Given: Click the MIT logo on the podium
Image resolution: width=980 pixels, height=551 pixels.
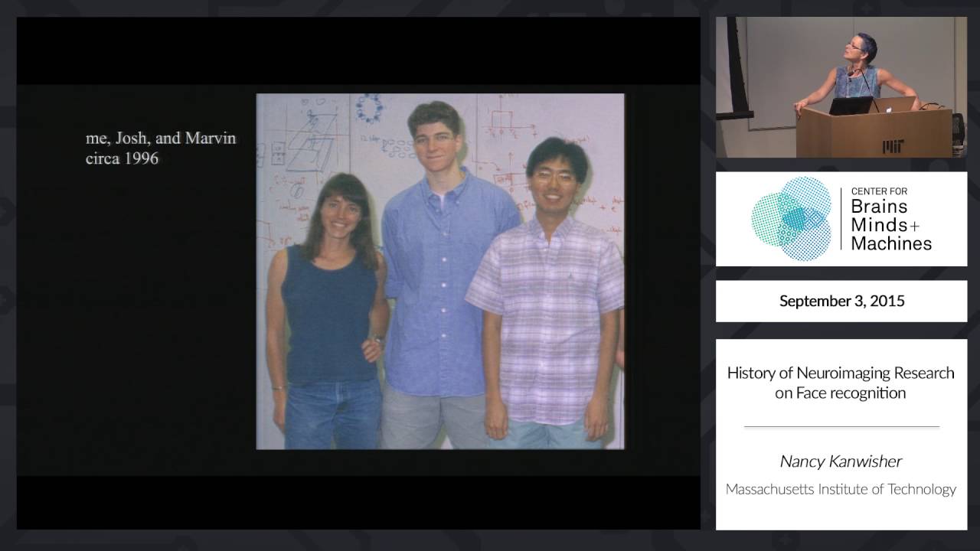Looking at the screenshot, I should [893, 145].
